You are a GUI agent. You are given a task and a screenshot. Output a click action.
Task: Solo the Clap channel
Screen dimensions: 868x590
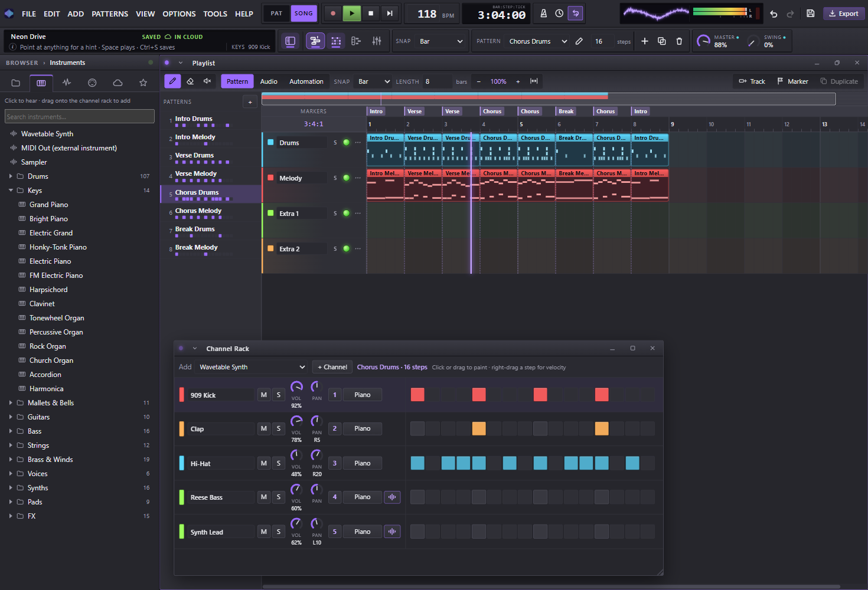tap(279, 429)
